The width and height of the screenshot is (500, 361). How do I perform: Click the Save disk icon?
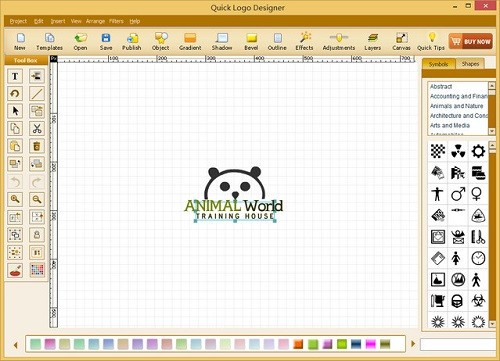(x=106, y=41)
